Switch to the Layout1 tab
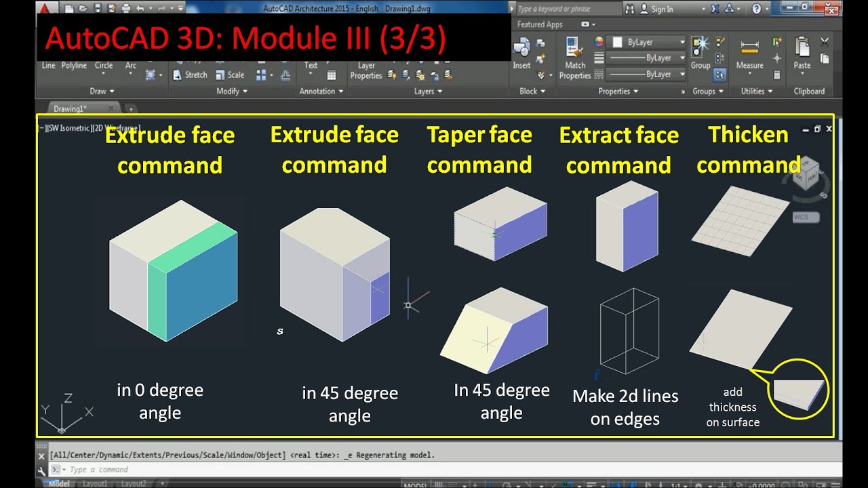Viewport: 868px width, 488px height. (95, 484)
